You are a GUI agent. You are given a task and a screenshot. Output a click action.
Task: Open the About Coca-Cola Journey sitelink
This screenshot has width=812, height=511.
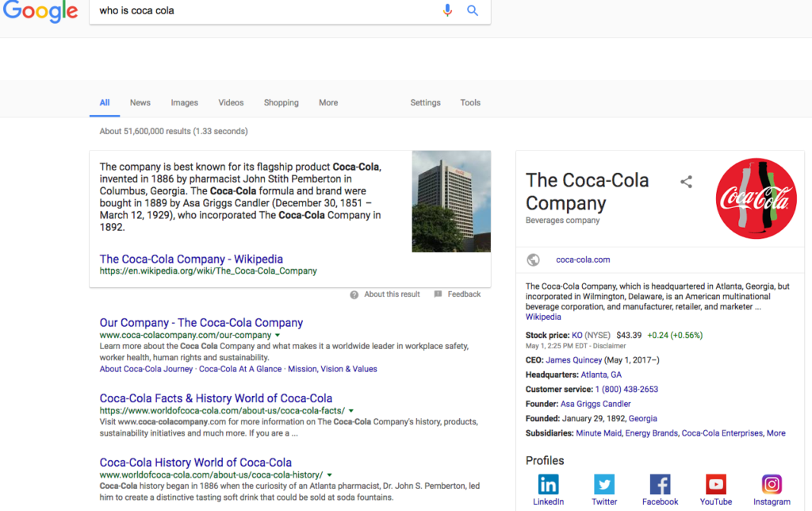click(x=146, y=369)
